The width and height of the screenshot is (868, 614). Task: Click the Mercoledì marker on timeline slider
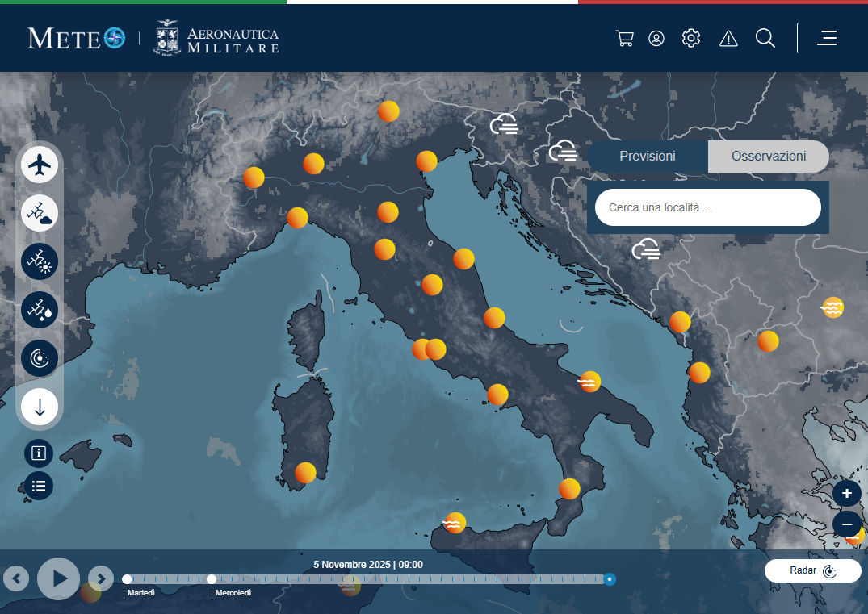[212, 579]
